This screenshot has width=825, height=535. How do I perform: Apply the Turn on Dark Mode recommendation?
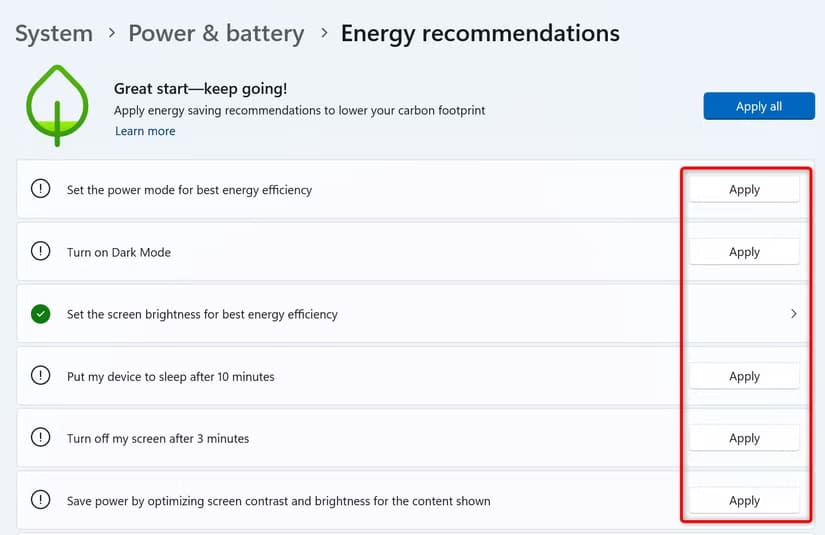pyautogui.click(x=744, y=252)
